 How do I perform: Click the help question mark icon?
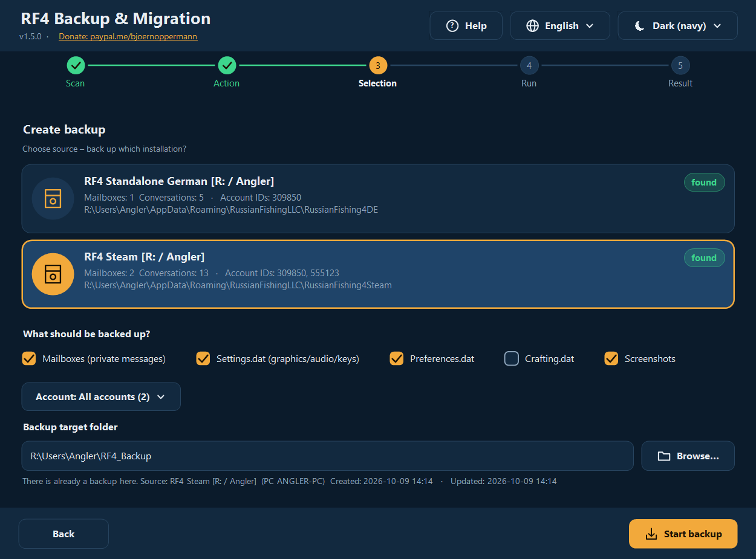[x=452, y=26]
